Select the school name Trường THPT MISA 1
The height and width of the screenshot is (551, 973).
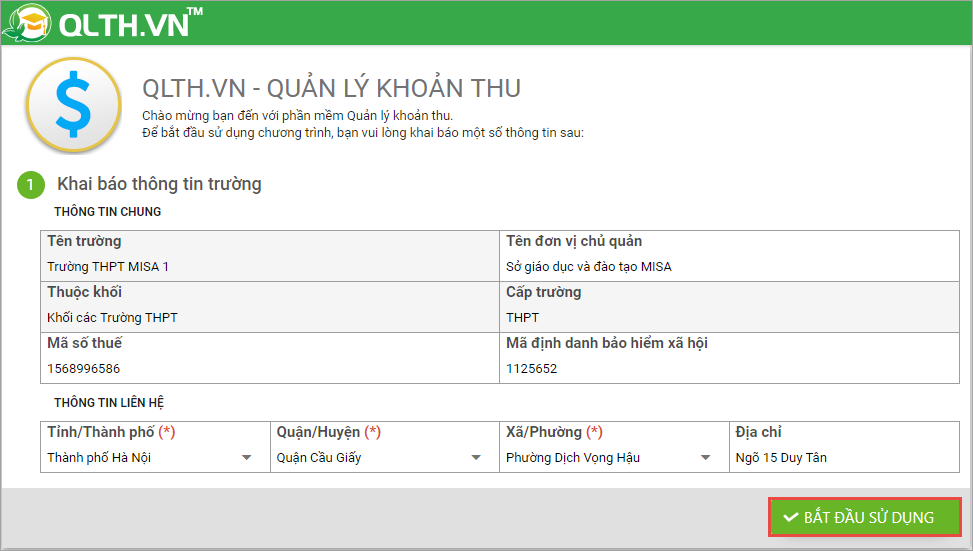pyautogui.click(x=108, y=267)
